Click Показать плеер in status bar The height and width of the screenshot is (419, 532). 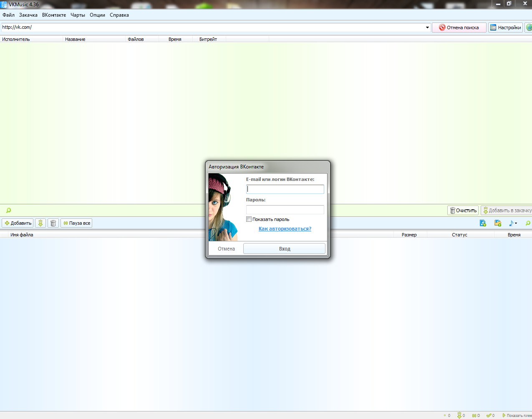point(517,416)
